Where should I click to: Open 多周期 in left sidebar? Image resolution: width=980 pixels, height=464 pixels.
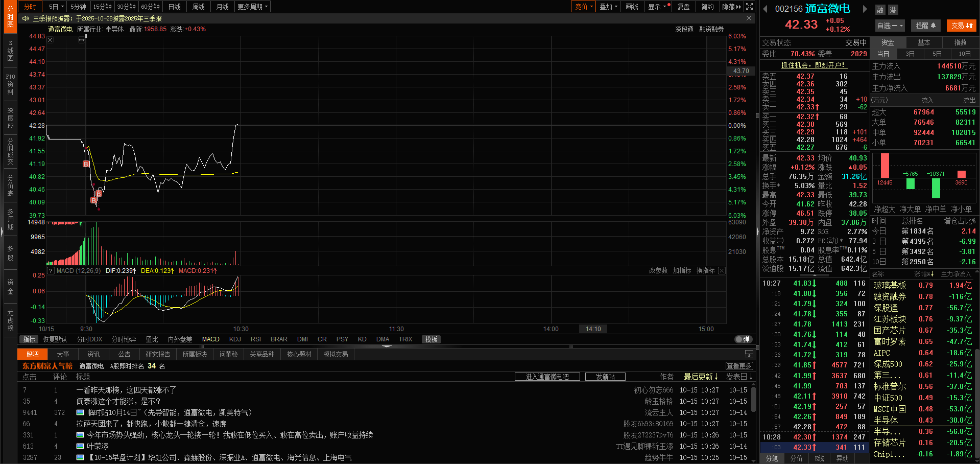point(11,219)
